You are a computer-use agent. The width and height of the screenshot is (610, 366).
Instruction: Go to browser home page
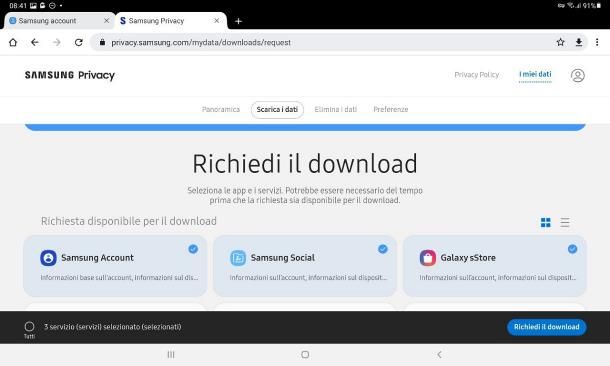[x=13, y=42]
